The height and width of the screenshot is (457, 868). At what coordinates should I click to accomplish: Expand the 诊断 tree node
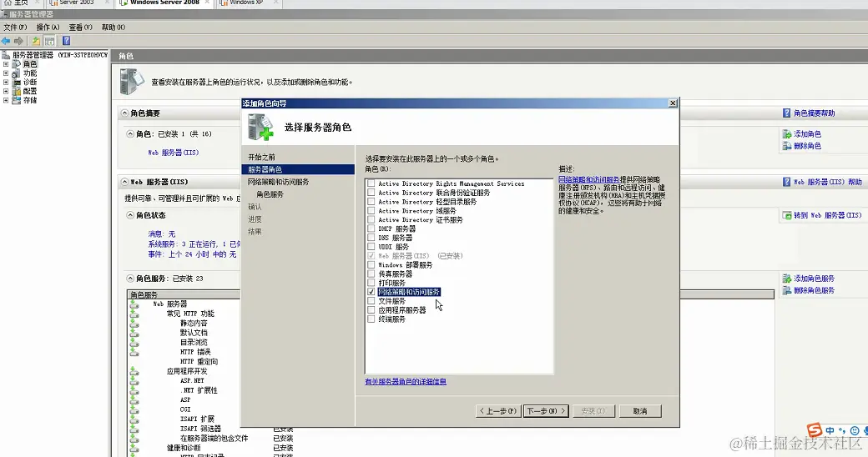(6, 82)
